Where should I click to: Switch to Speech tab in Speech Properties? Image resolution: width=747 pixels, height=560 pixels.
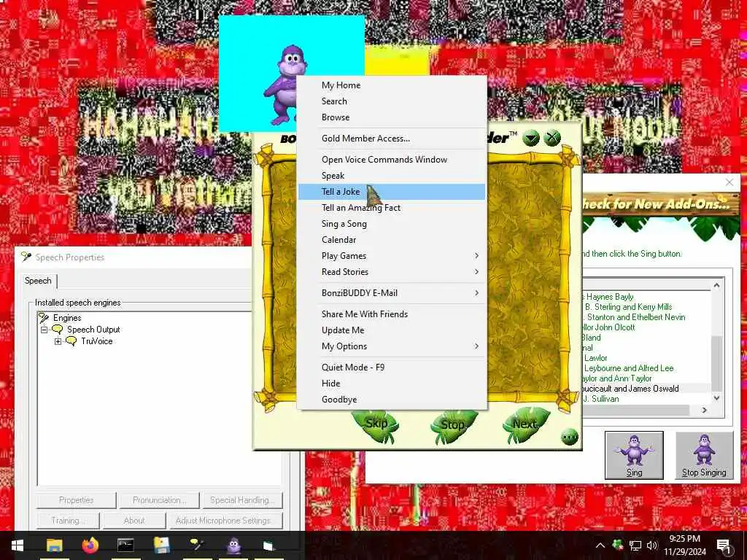(x=38, y=281)
